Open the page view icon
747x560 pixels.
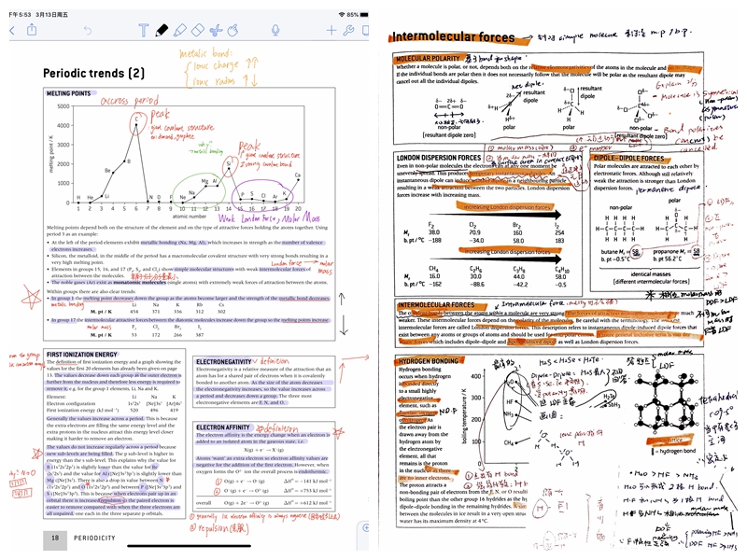(x=365, y=31)
